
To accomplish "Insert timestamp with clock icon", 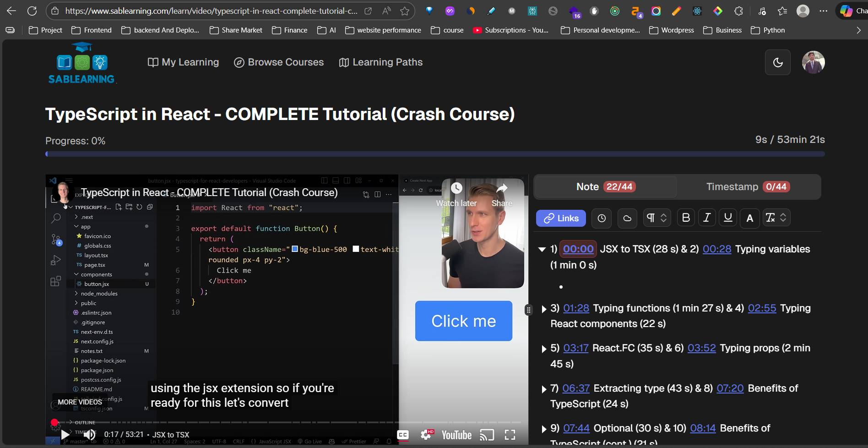I will tap(602, 219).
